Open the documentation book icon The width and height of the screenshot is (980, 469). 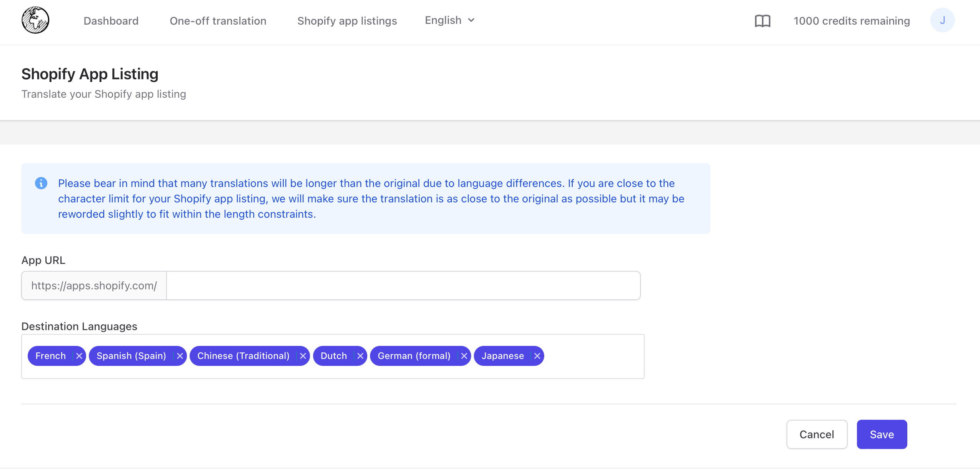coord(762,21)
